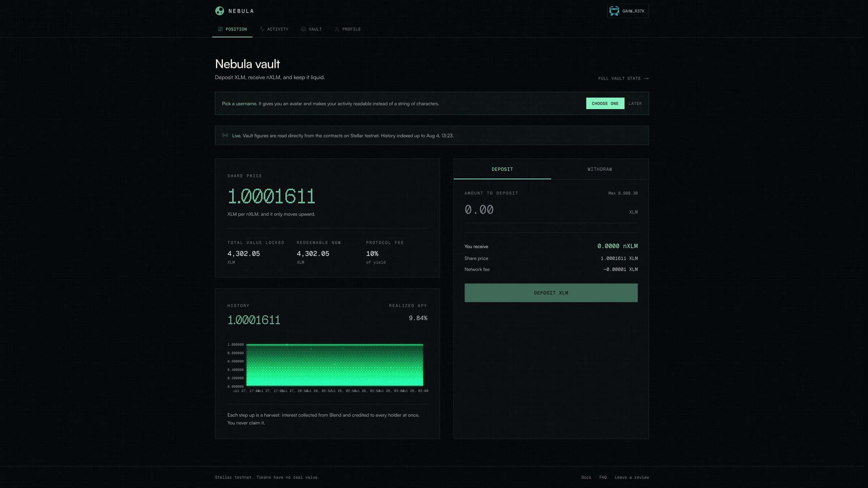Select the Position tab

coord(232,29)
